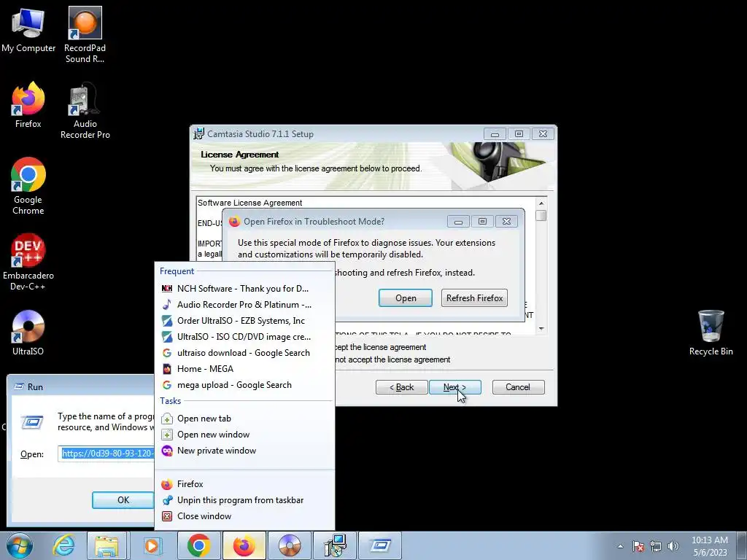
Task: Select the Google Chrome desktop shortcut
Action: coord(28,186)
